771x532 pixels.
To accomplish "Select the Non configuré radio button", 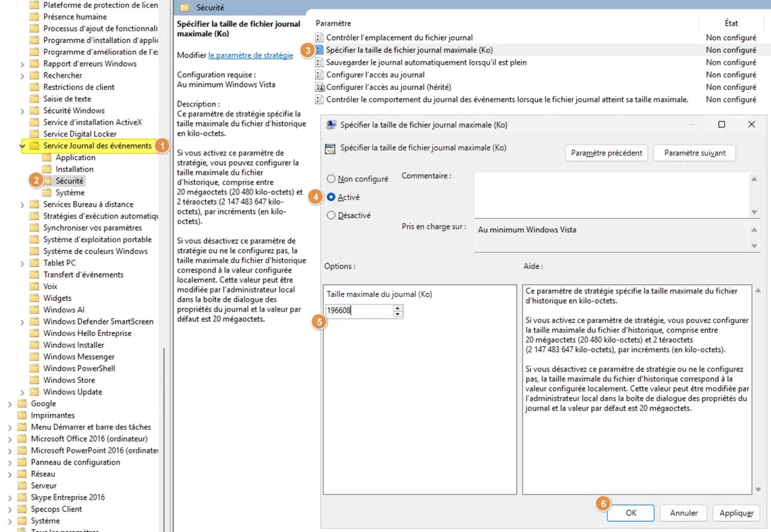I will [x=332, y=179].
